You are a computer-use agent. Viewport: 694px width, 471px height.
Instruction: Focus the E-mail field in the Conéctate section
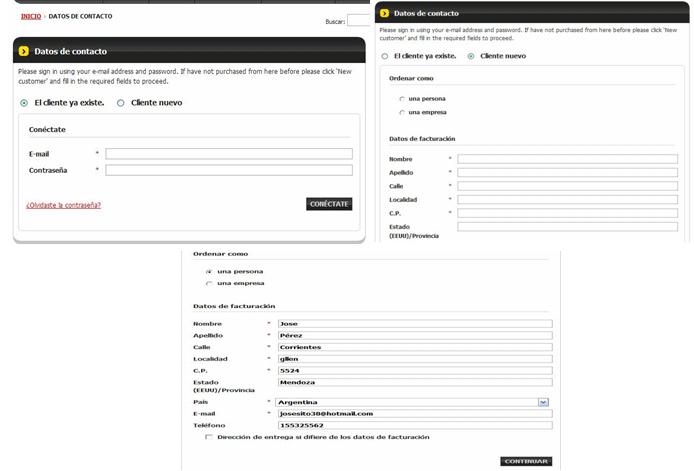(228, 154)
